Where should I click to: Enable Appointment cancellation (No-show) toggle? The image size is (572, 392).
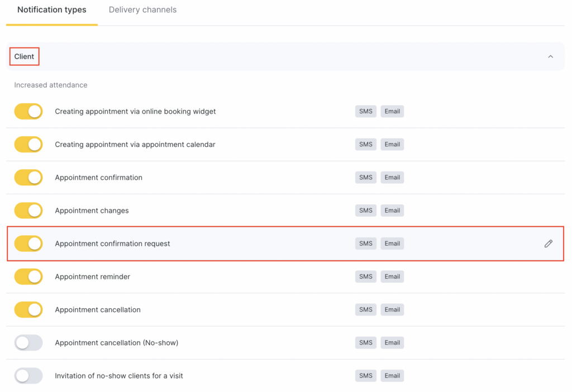click(x=28, y=342)
